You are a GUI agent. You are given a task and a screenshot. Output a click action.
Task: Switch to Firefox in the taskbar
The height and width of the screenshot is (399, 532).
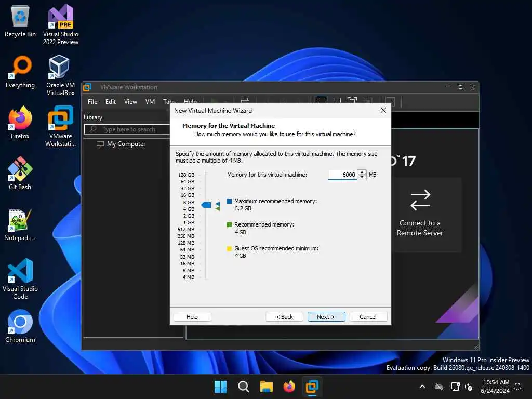(289, 387)
